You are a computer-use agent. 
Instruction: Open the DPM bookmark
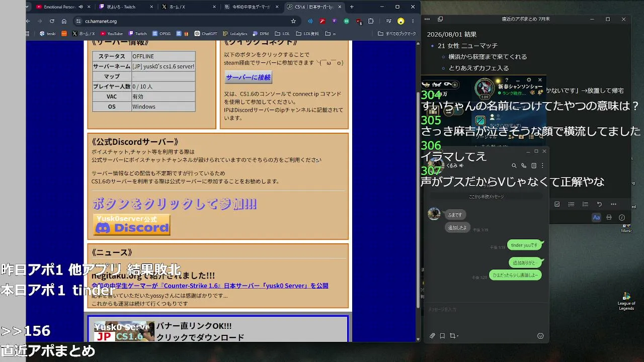coord(261,34)
